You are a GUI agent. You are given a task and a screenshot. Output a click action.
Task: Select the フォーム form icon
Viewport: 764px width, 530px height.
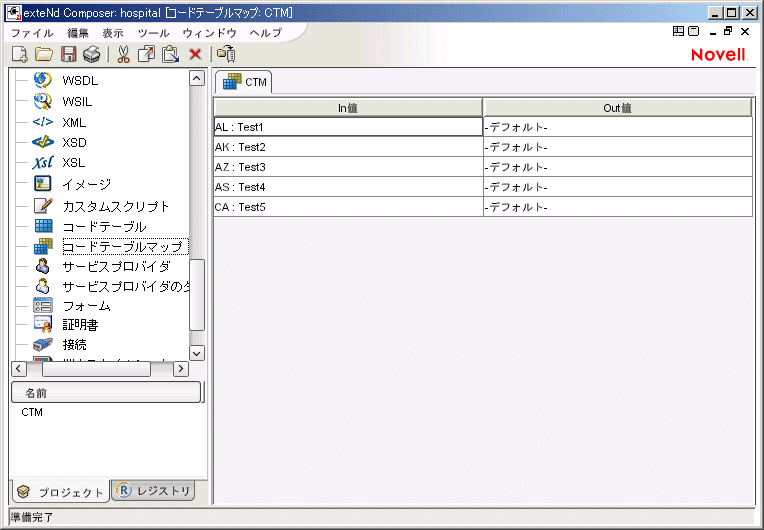43,305
